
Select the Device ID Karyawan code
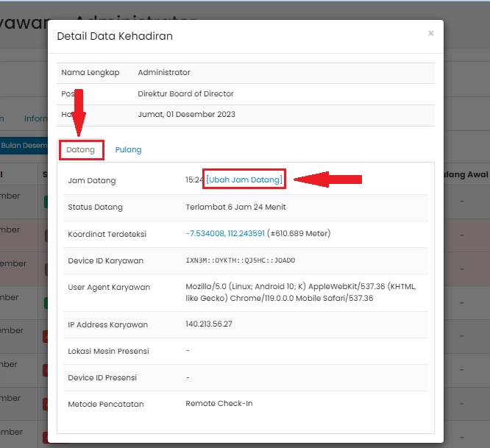click(x=240, y=260)
